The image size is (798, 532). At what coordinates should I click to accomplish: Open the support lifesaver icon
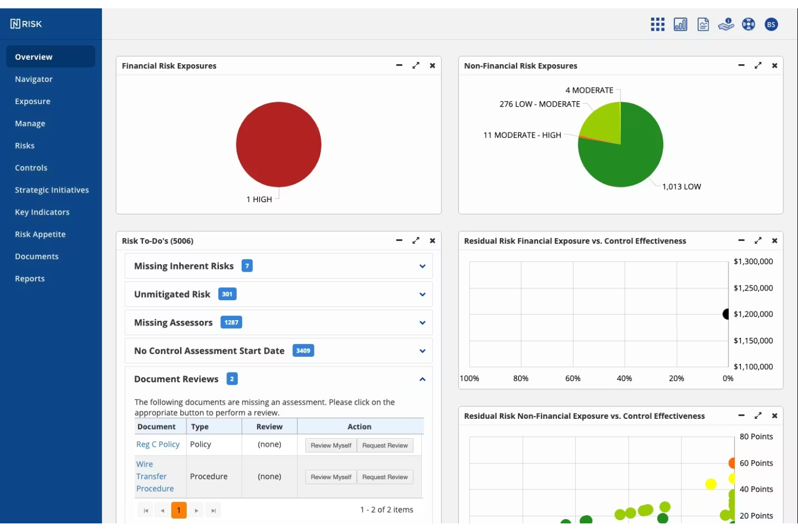(x=748, y=24)
